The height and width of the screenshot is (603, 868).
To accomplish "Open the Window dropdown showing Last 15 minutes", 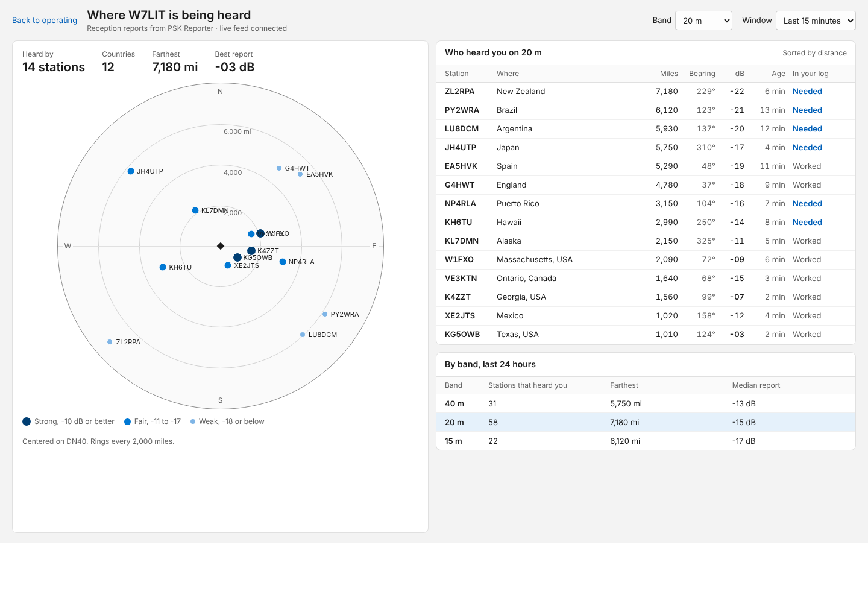I will point(816,21).
